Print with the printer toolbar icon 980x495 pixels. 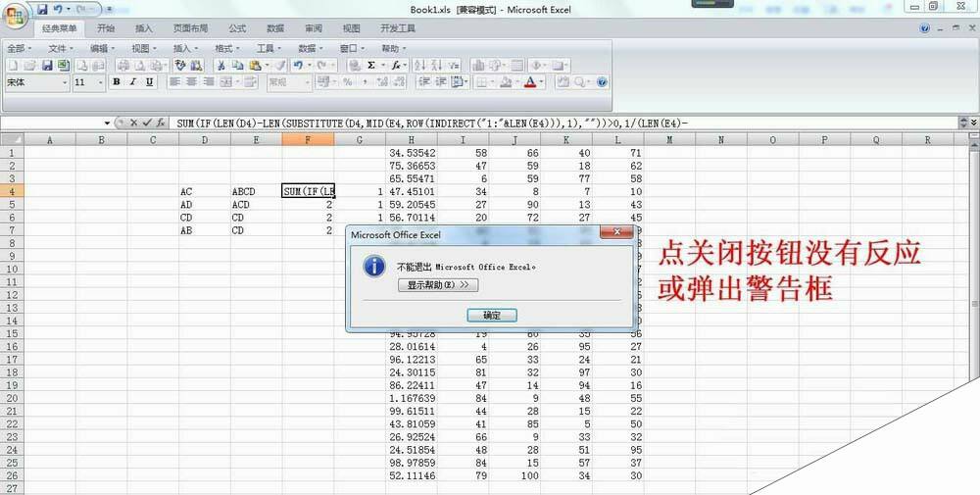coord(123,65)
